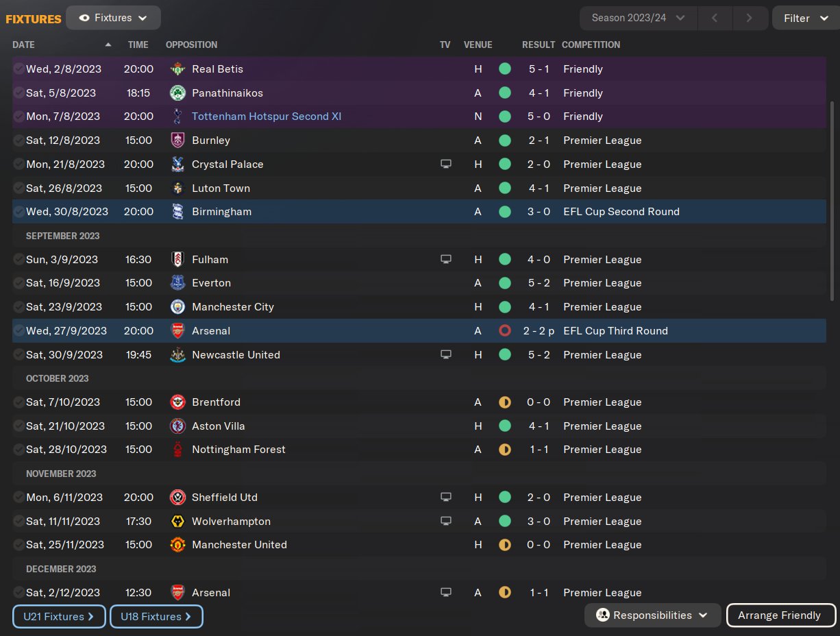Sort fixtures by the Date column header
The height and width of the screenshot is (636, 840).
[23, 45]
